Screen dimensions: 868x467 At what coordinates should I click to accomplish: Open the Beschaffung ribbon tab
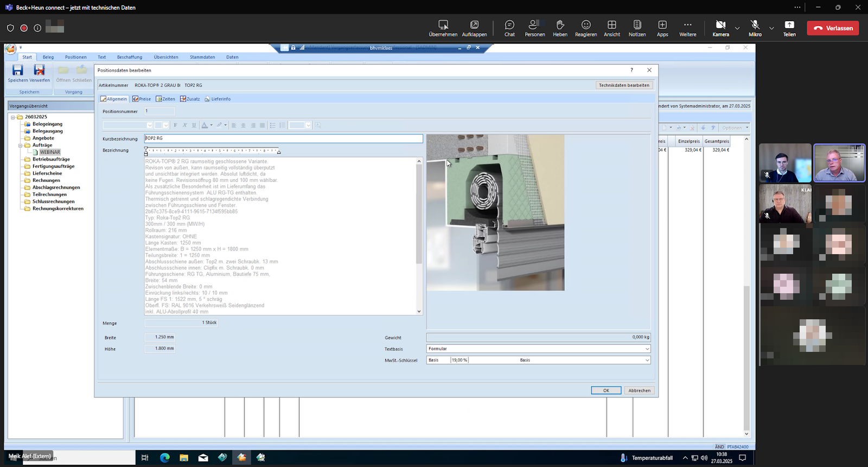pyautogui.click(x=130, y=57)
